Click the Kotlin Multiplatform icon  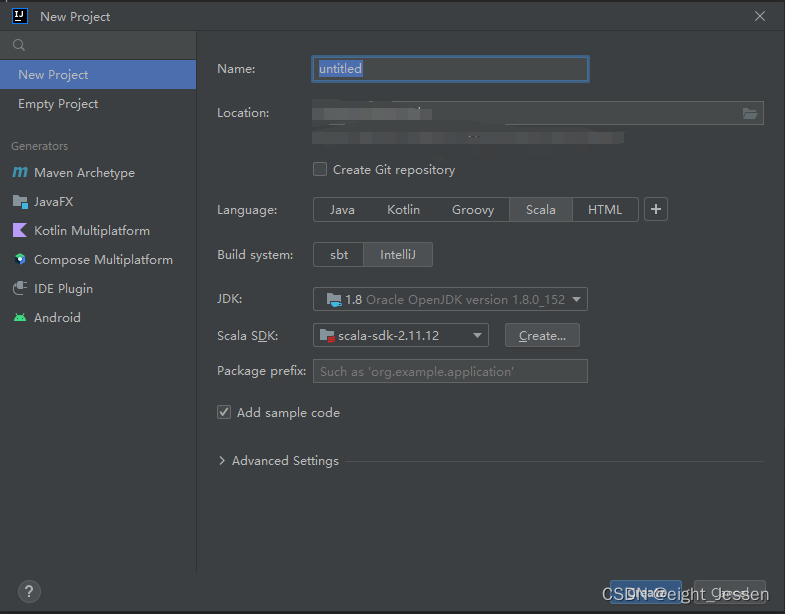tap(20, 231)
